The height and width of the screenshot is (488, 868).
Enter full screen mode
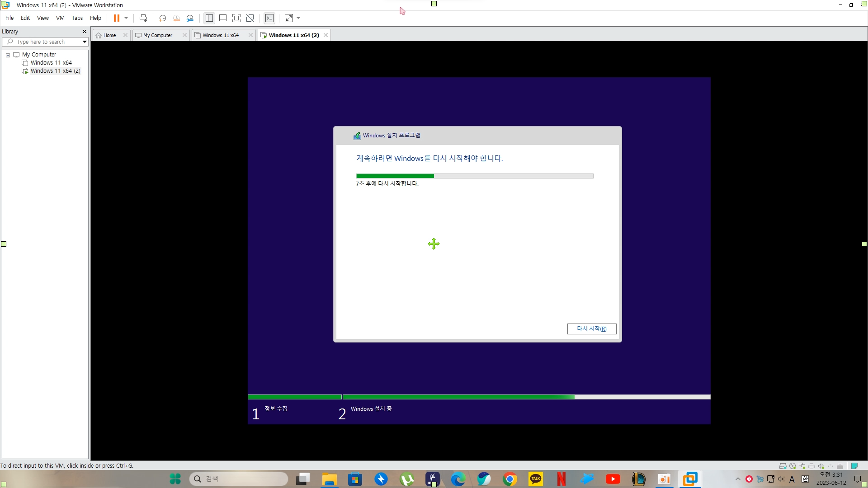tap(236, 18)
